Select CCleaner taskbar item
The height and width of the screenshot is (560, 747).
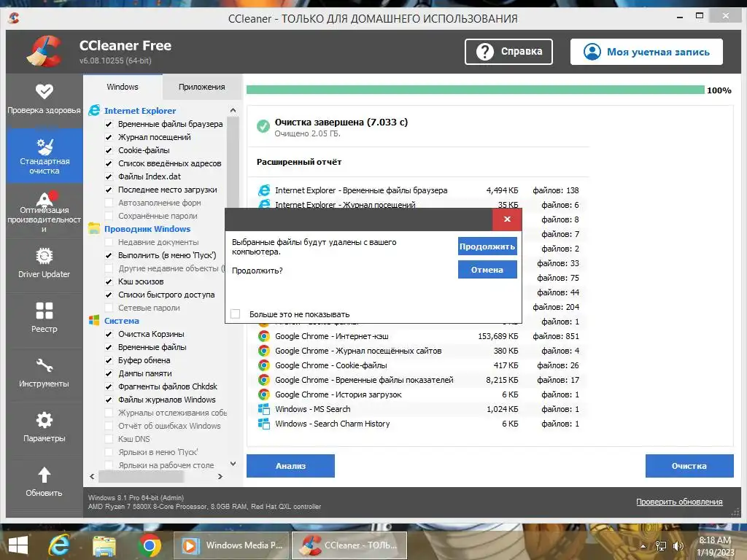click(349, 545)
